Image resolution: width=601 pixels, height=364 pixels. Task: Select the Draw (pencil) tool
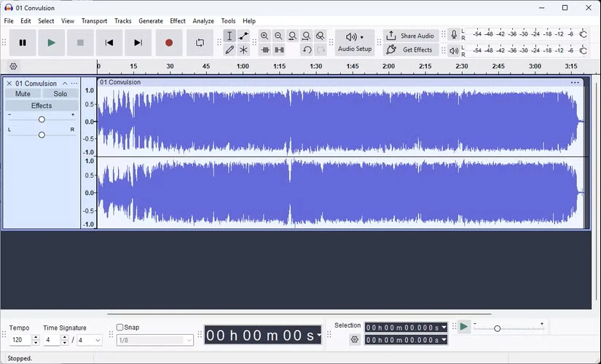click(229, 50)
